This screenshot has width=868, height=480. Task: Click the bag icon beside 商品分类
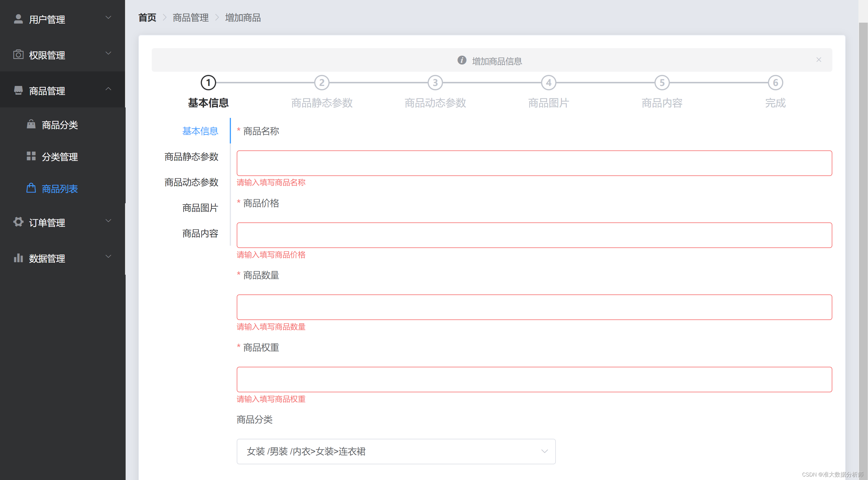31,124
